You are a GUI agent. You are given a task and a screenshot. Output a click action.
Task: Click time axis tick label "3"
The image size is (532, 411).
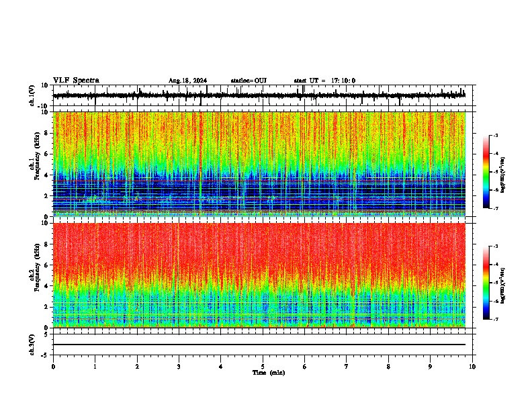coord(179,367)
